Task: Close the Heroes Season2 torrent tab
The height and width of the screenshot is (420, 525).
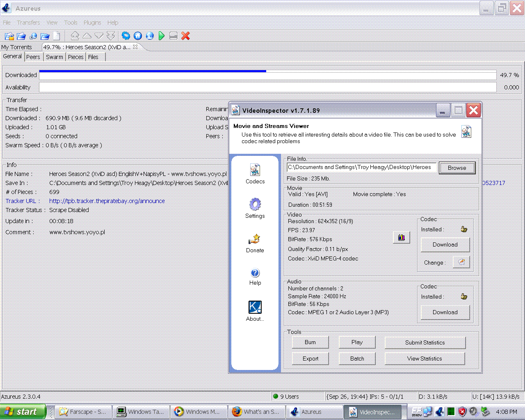Action: [135, 47]
